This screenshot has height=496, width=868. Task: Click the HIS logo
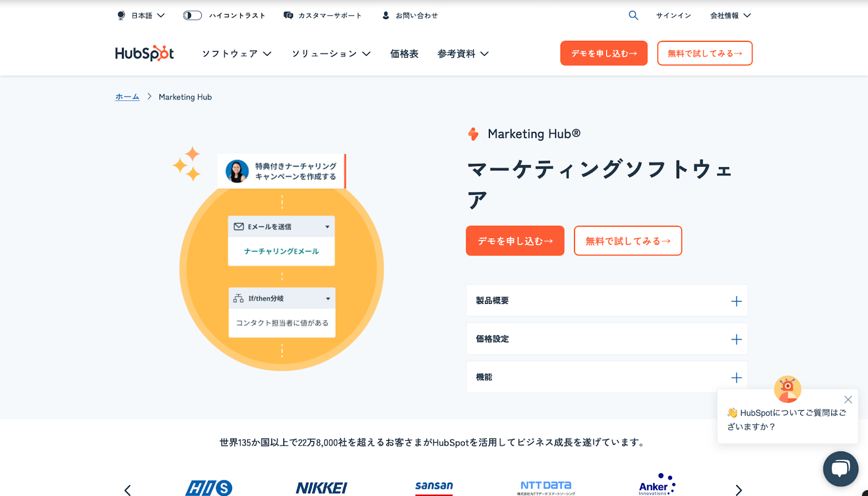[x=209, y=488]
